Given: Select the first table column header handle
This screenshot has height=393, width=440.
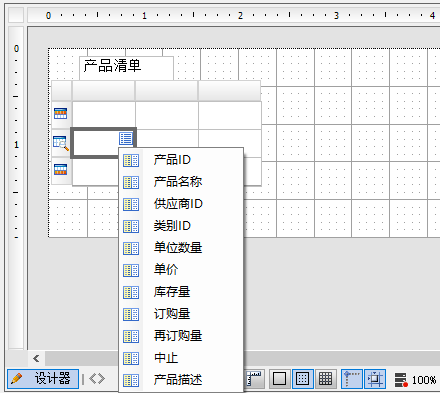Looking at the screenshot, I should click(104, 90).
